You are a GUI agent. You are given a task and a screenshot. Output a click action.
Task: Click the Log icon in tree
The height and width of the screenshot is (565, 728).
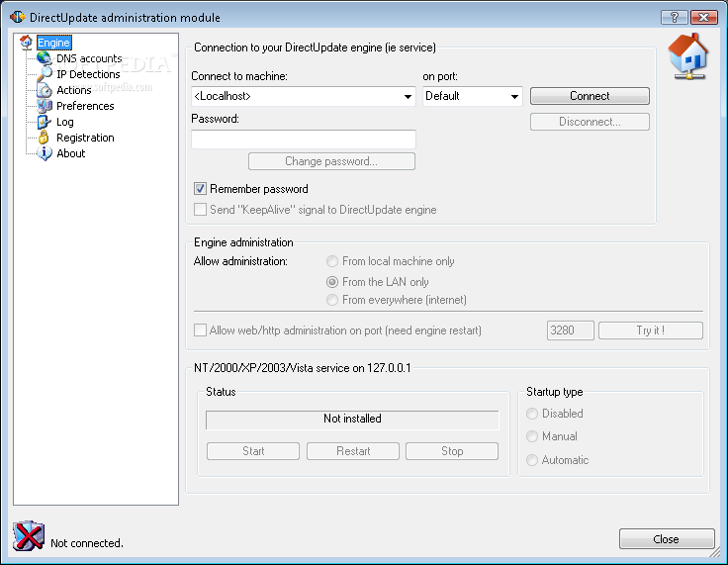tap(45, 122)
